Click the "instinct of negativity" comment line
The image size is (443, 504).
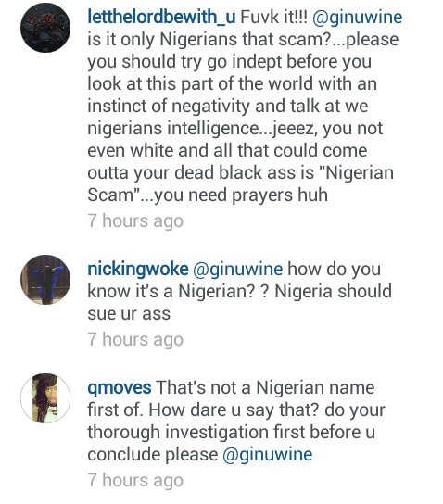(228, 106)
